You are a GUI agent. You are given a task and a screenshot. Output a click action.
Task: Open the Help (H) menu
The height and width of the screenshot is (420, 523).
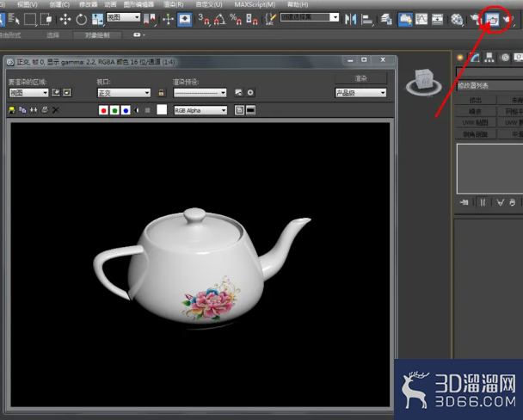tap(298, 4)
